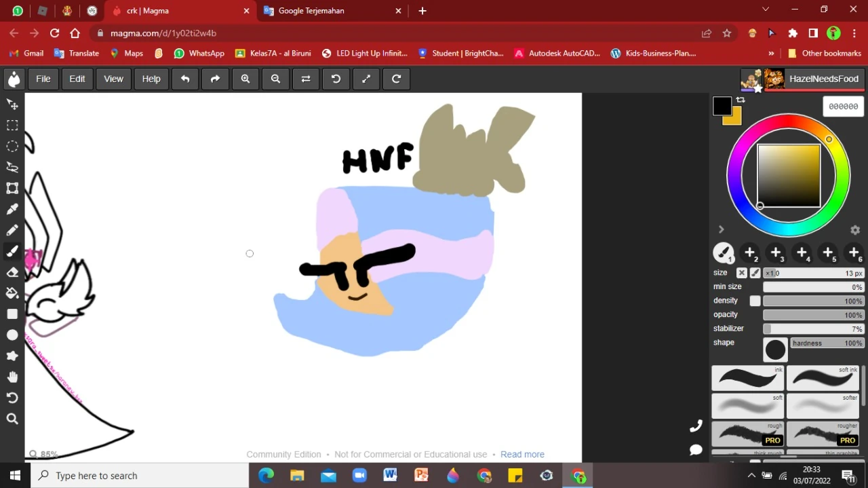Image resolution: width=868 pixels, height=488 pixels.
Task: Select the Hand pan tool
Action: [x=12, y=377]
